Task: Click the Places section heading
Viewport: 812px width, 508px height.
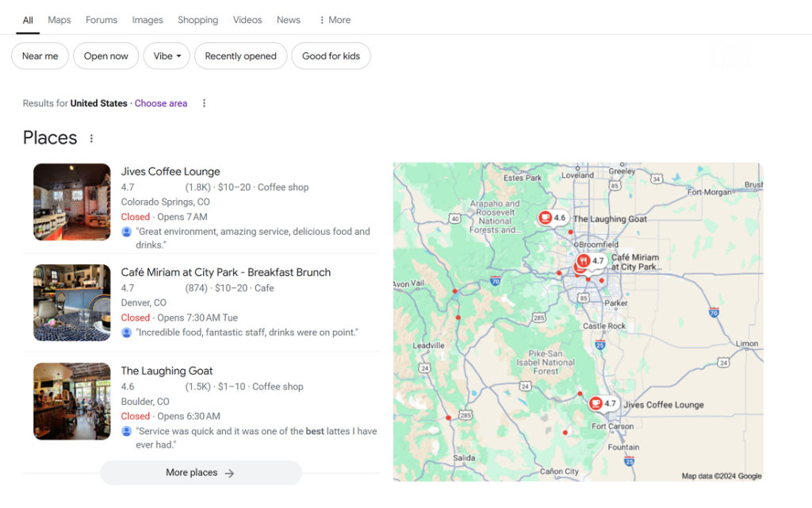Action: pos(50,138)
